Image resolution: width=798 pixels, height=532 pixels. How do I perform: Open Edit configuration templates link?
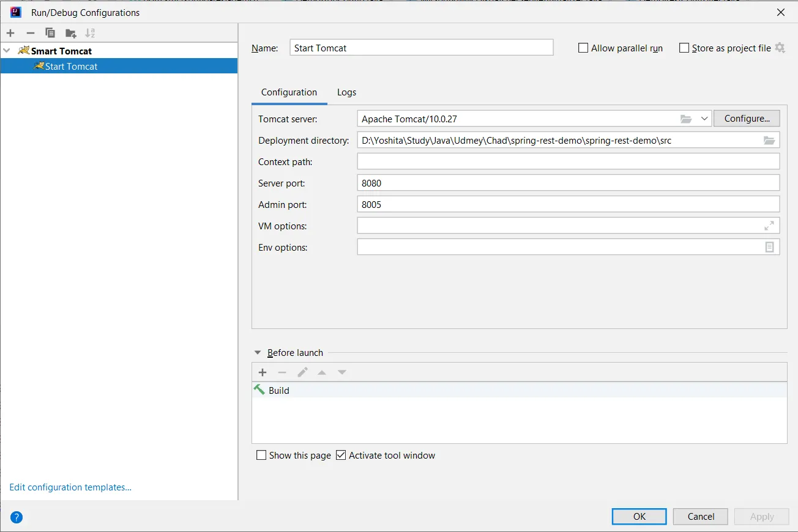[70, 487]
